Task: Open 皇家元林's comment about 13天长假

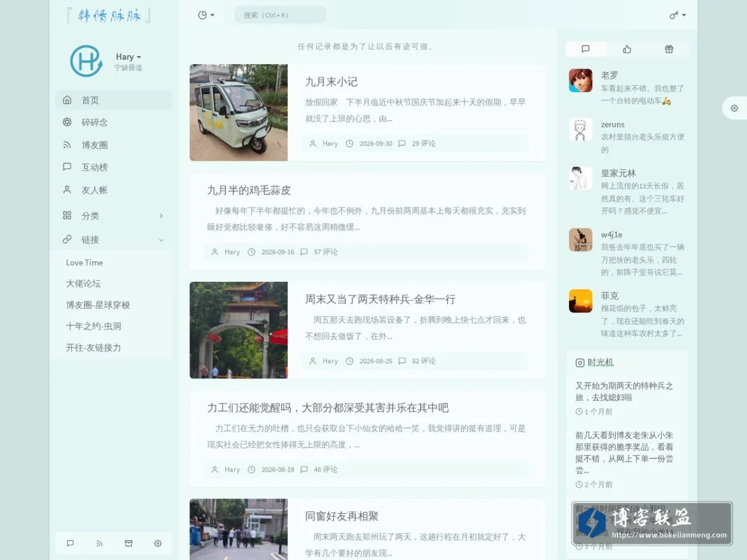Action: 642,198
